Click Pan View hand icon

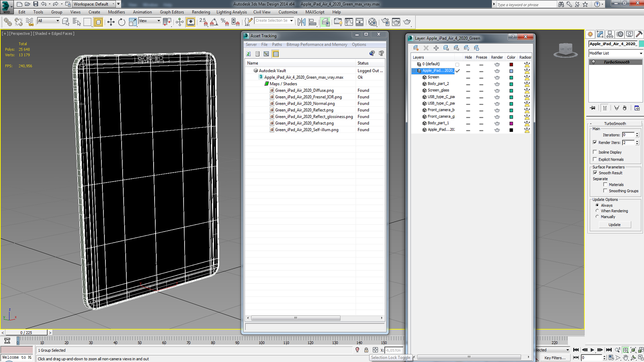click(x=626, y=358)
